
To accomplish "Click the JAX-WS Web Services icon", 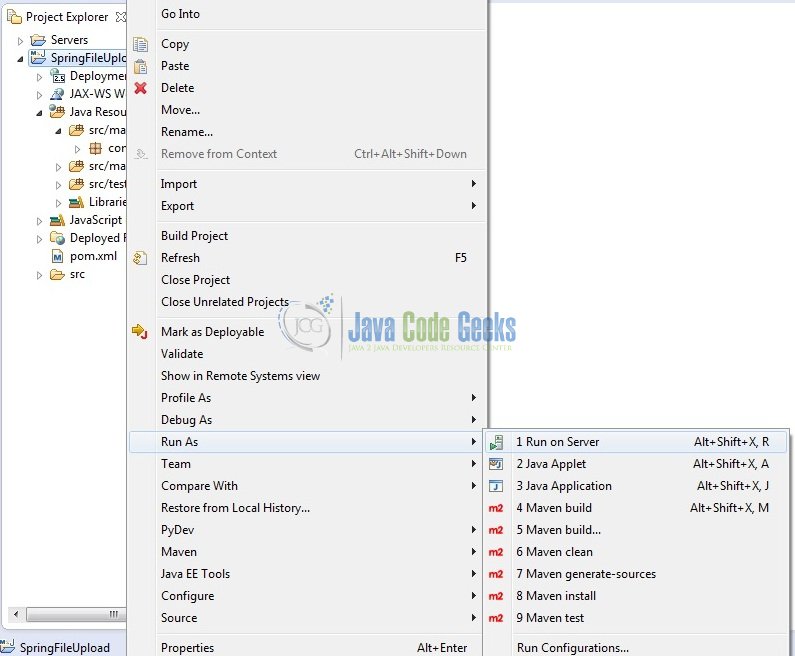I will point(57,94).
